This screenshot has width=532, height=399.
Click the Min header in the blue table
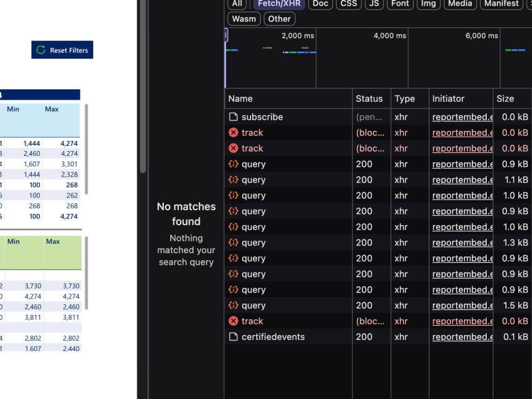[13, 109]
